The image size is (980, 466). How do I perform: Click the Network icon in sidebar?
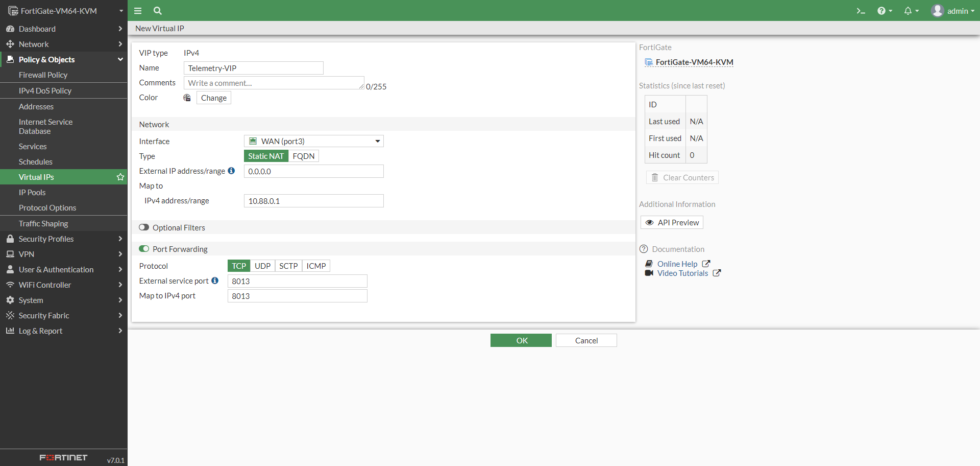tap(10, 44)
